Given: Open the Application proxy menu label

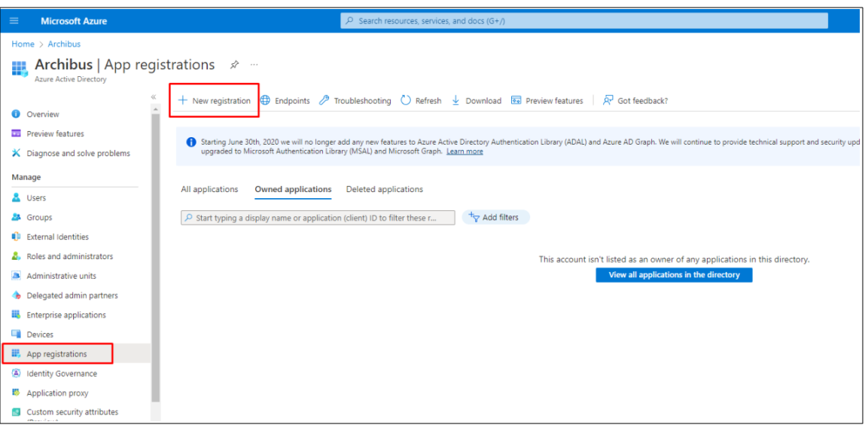Looking at the screenshot, I should pos(57,393).
